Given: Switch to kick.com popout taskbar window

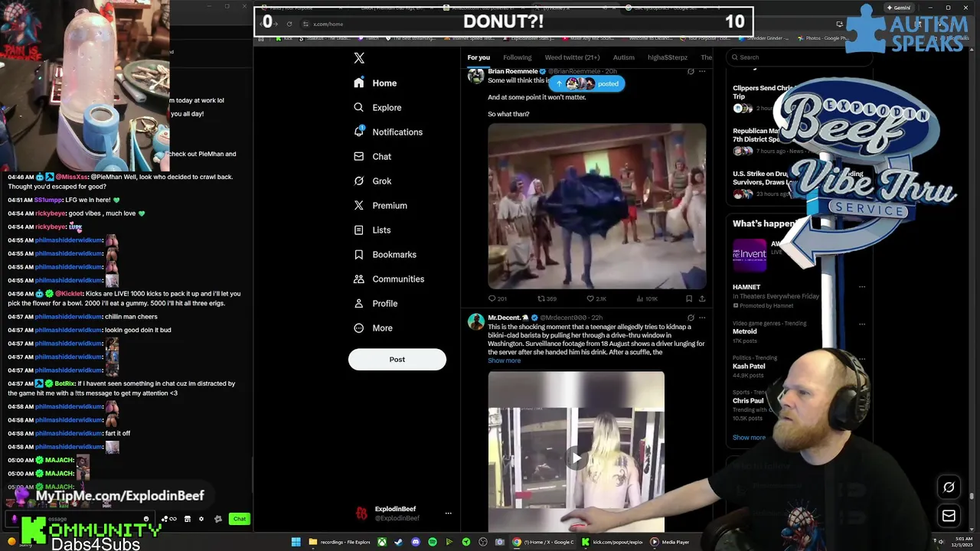Looking at the screenshot, I should pyautogui.click(x=612, y=542).
